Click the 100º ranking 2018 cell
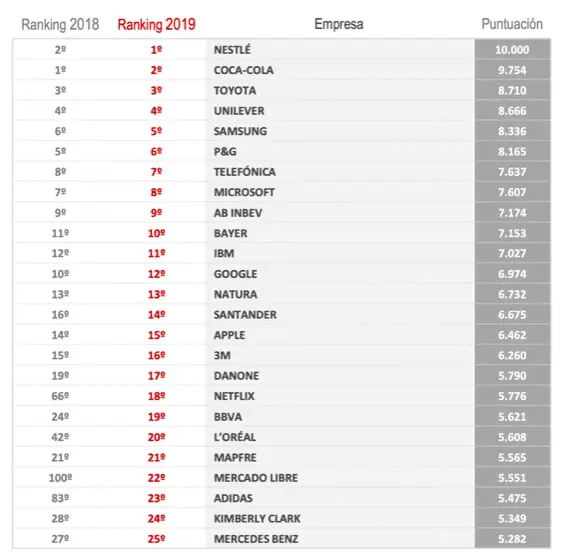Image resolution: width=561 pixels, height=557 pixels. [60, 478]
